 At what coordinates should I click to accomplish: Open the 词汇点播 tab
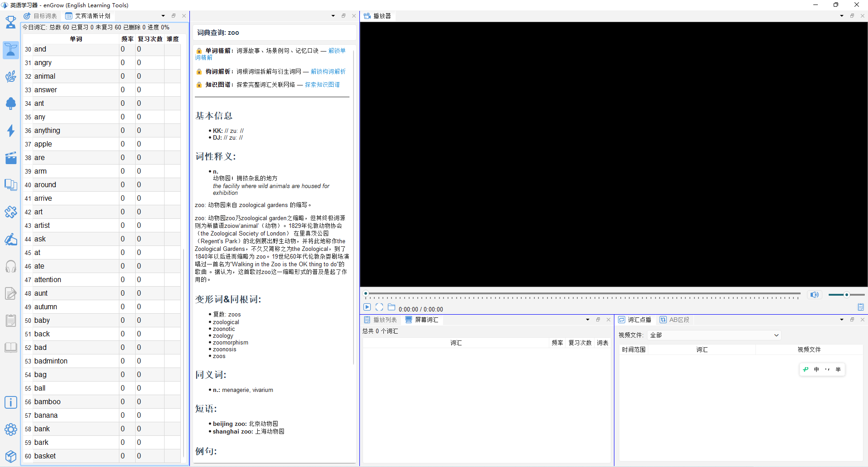(635, 320)
